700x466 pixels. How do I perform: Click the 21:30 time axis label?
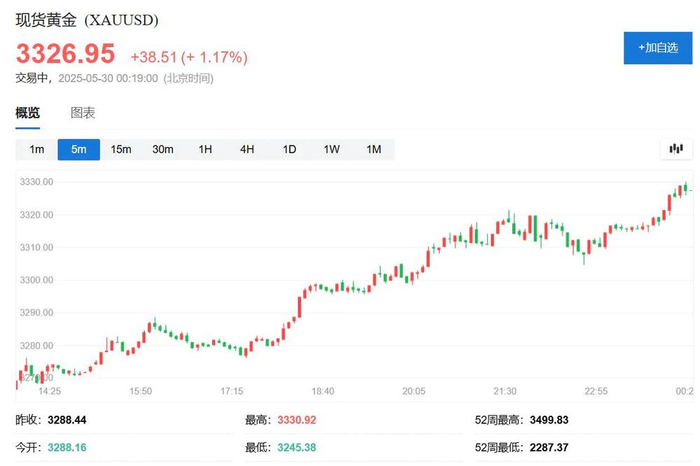(x=505, y=391)
